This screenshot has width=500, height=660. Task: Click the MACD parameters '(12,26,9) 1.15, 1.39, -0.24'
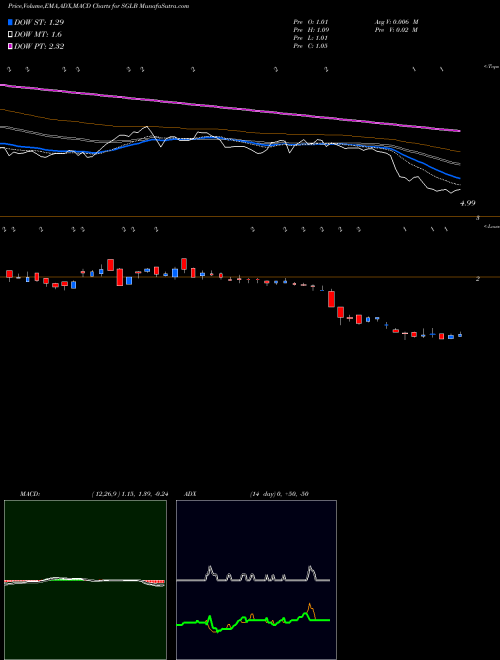pos(130,494)
